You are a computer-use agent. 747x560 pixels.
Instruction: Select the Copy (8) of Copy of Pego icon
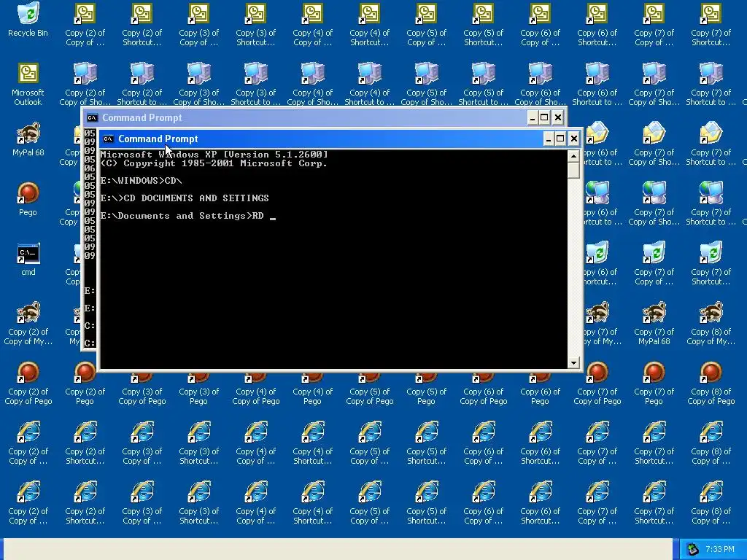point(711,384)
